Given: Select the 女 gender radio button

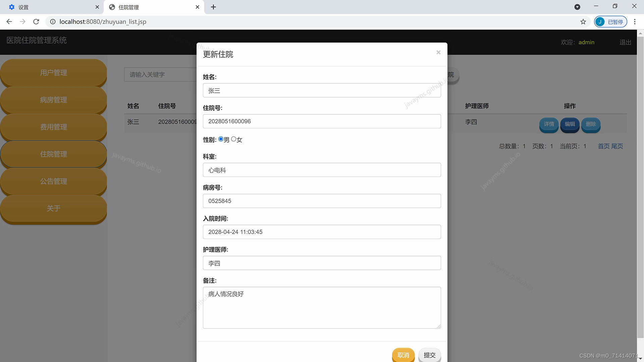Looking at the screenshot, I should coord(233,139).
